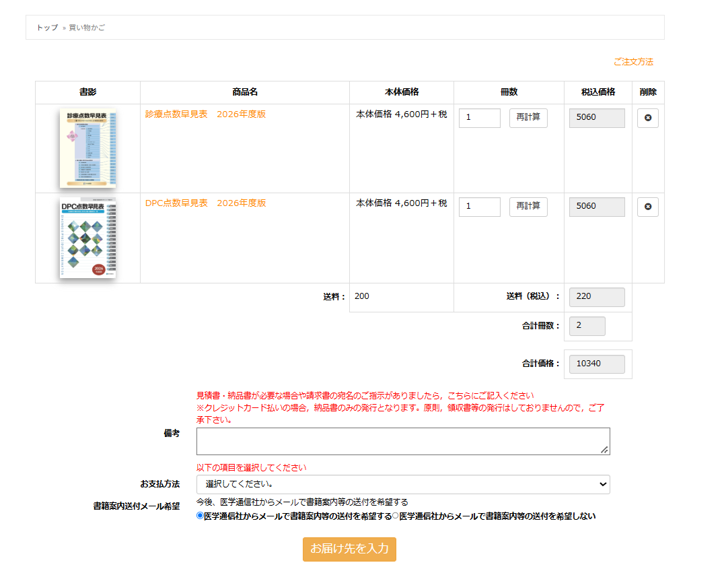Click the DPC点数早見表 tax-included price field

597,207
